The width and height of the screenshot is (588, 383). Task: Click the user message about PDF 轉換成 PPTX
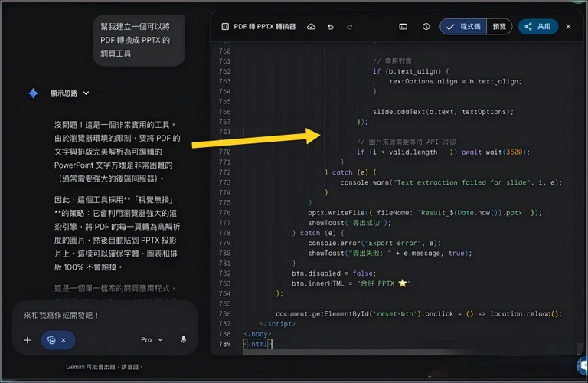click(139, 40)
